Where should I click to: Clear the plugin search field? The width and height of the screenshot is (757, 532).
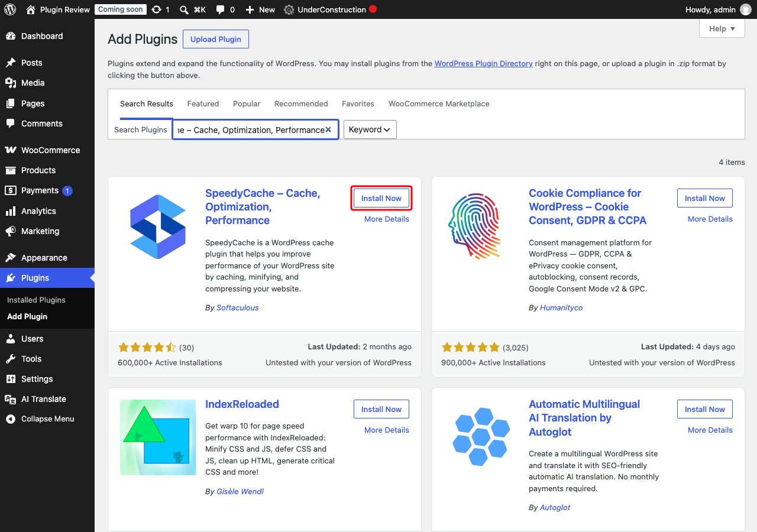click(328, 129)
